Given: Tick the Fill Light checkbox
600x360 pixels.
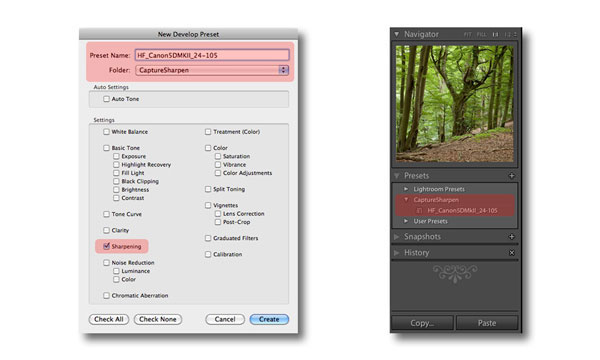Looking at the screenshot, I should (x=116, y=173).
